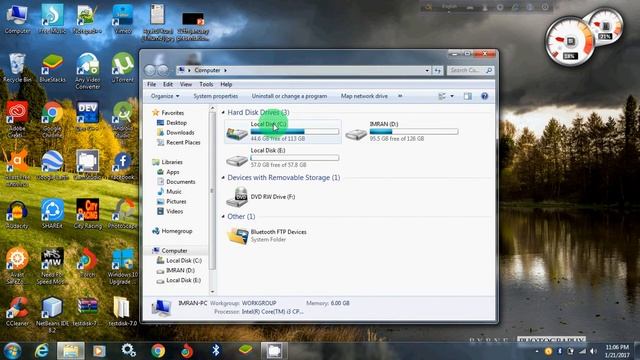Viewport: 640px width, 360px height.
Task: Open the Tools menu
Action: (x=206, y=84)
